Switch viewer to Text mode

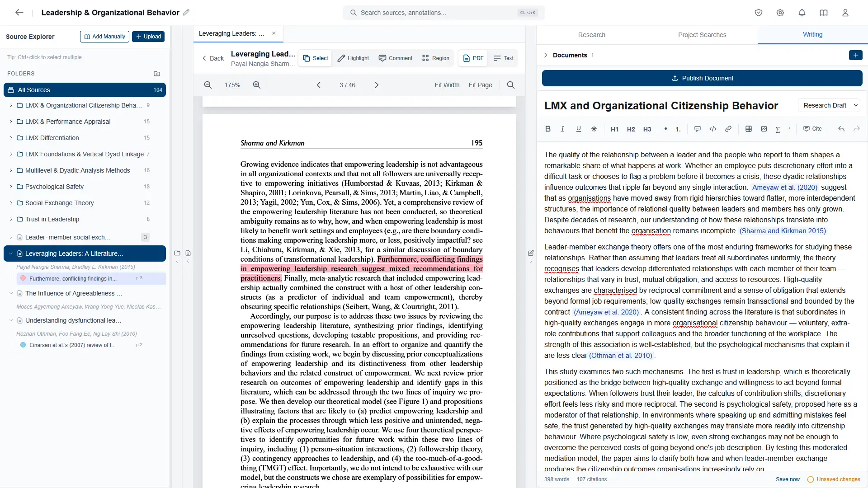[x=504, y=58]
